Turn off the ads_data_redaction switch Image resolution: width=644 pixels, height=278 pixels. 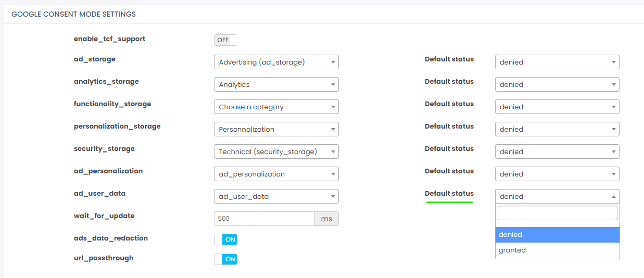pyautogui.click(x=225, y=239)
